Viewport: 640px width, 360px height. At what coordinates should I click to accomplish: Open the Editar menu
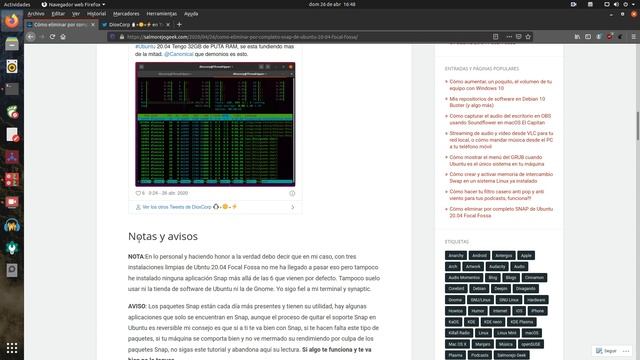58,13
